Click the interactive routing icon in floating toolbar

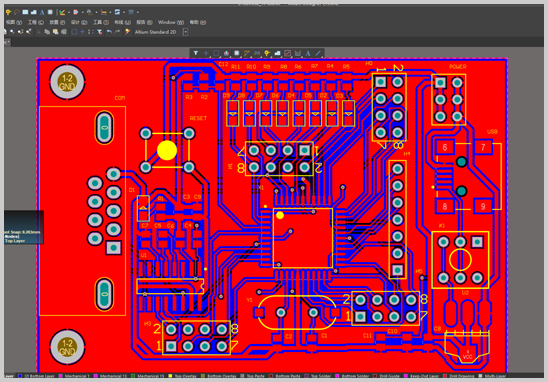[247, 53]
